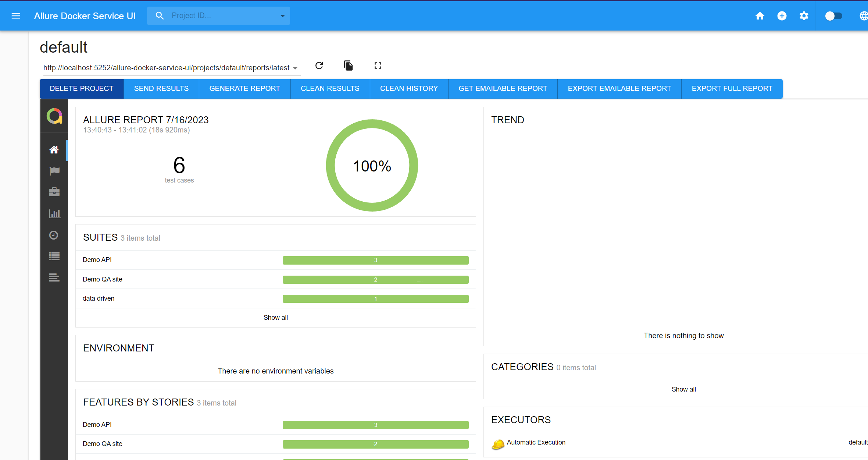Click the language globe icon

[x=863, y=16]
